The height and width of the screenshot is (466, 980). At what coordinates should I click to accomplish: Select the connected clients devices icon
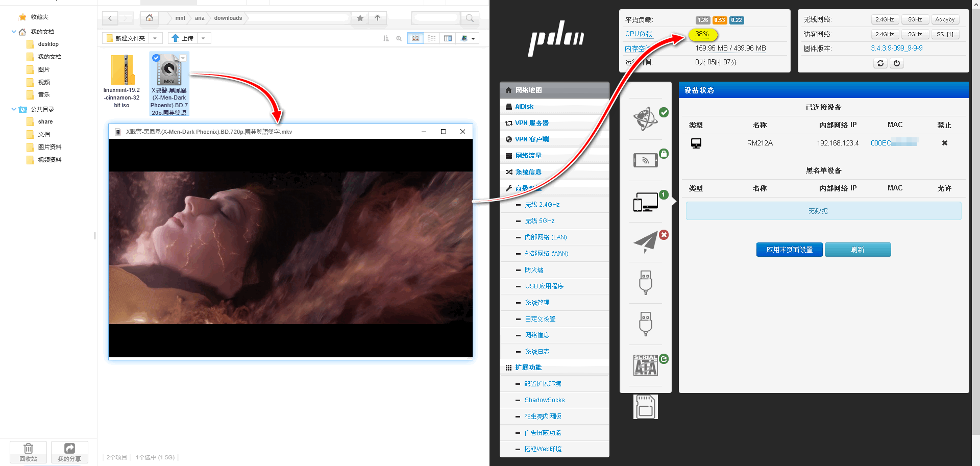pos(646,202)
